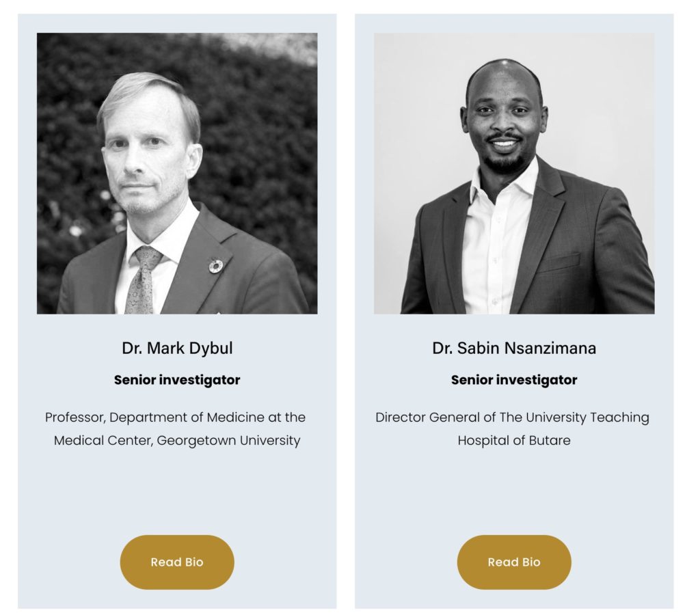Click the round lapel pin in left photo
The width and height of the screenshot is (700, 615).
216,266
